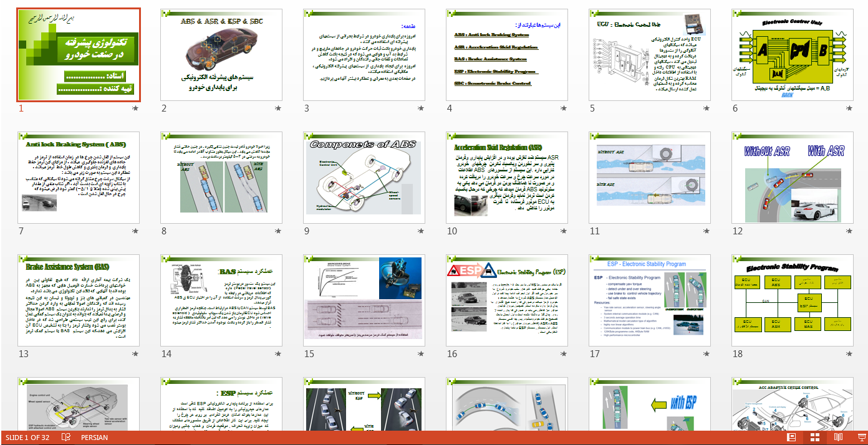Select slide 7 Anti lock Braking System
The image size is (868, 445).
[79, 177]
